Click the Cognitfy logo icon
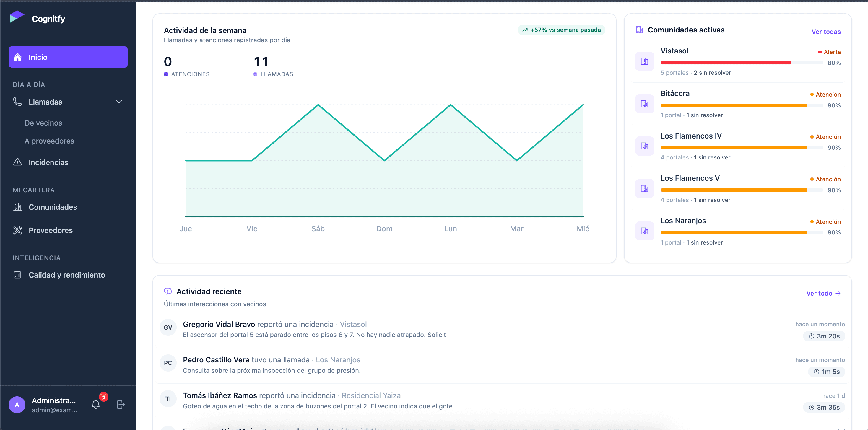 pos(17,17)
